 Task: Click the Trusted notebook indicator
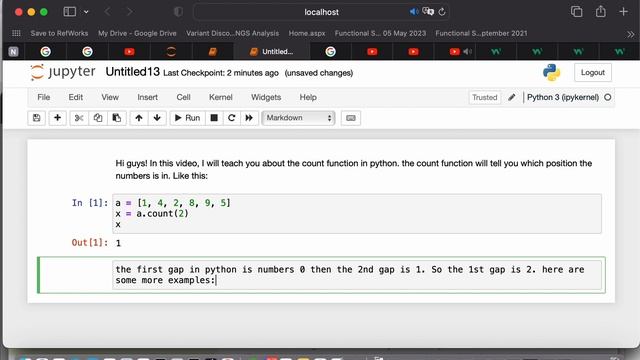(x=484, y=98)
